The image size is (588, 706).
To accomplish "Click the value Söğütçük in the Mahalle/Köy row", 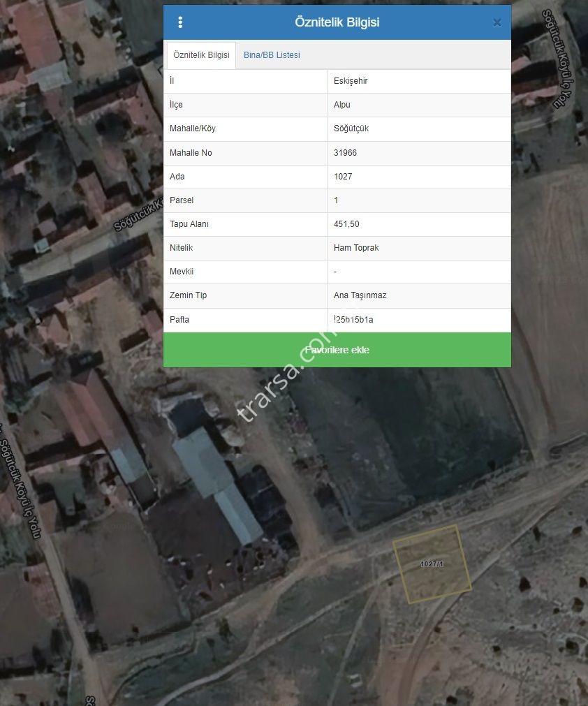I will pyautogui.click(x=351, y=128).
